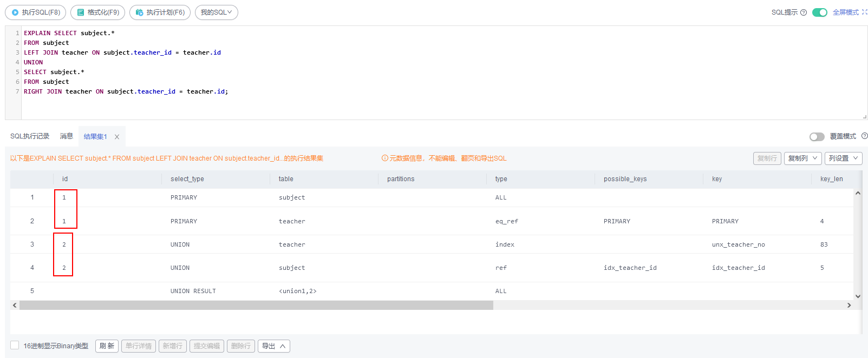Screen dimensions: 868x358
Task: Click the key_len column header
Action: tap(832, 179)
